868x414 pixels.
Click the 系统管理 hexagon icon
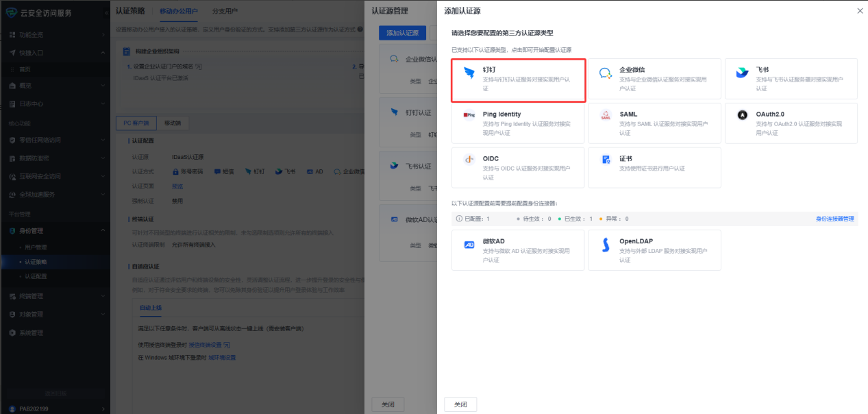pos(13,332)
